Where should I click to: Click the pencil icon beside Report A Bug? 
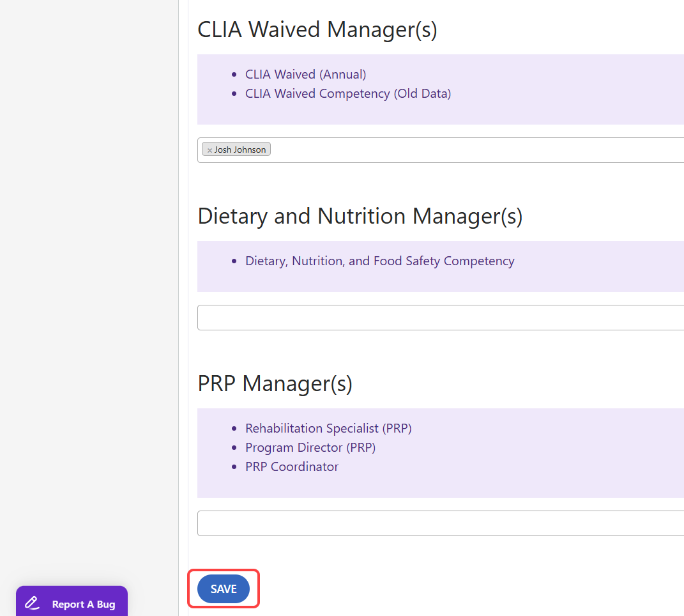tap(32, 603)
